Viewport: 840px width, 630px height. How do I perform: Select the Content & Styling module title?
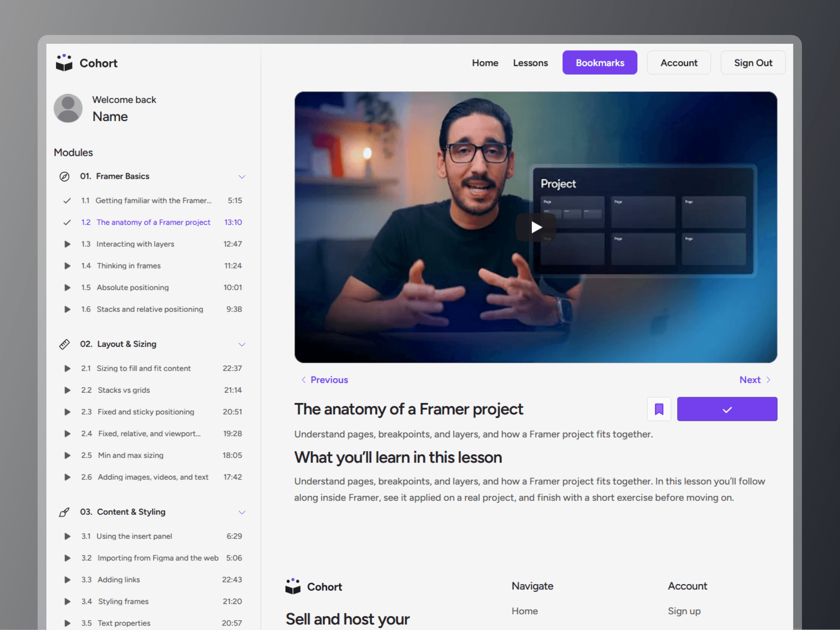(131, 512)
